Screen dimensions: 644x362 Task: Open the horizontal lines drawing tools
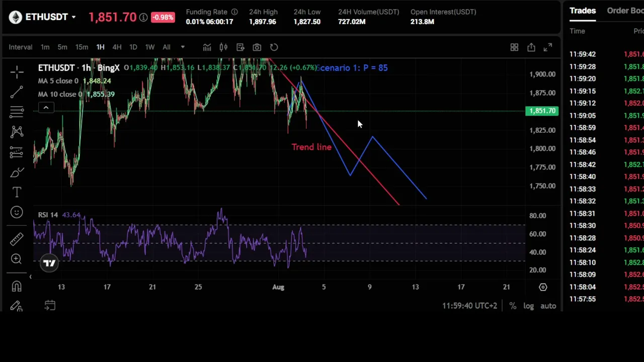pos(17,111)
